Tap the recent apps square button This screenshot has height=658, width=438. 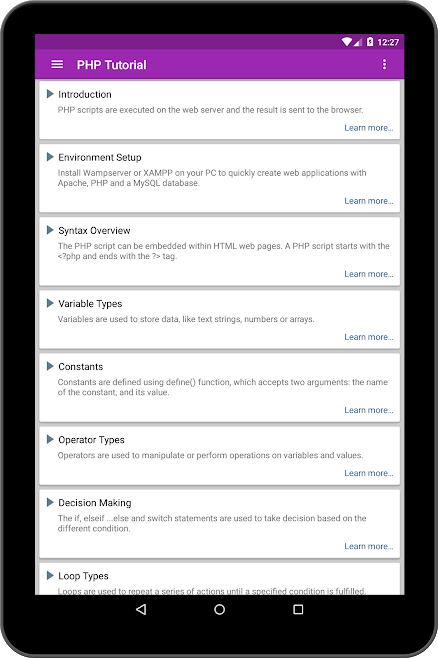click(x=298, y=609)
